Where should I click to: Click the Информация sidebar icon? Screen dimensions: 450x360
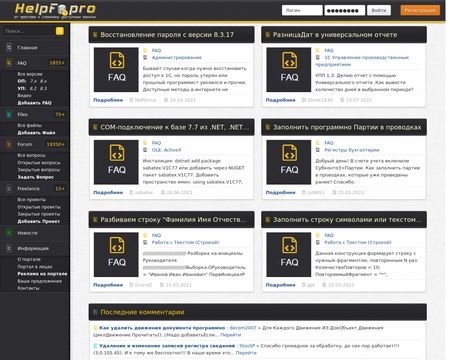[x=9, y=248]
